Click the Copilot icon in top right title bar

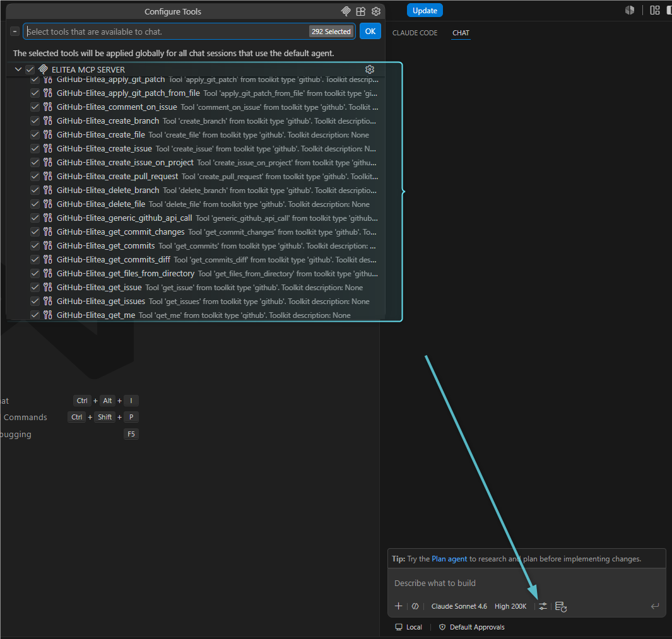[x=629, y=10]
